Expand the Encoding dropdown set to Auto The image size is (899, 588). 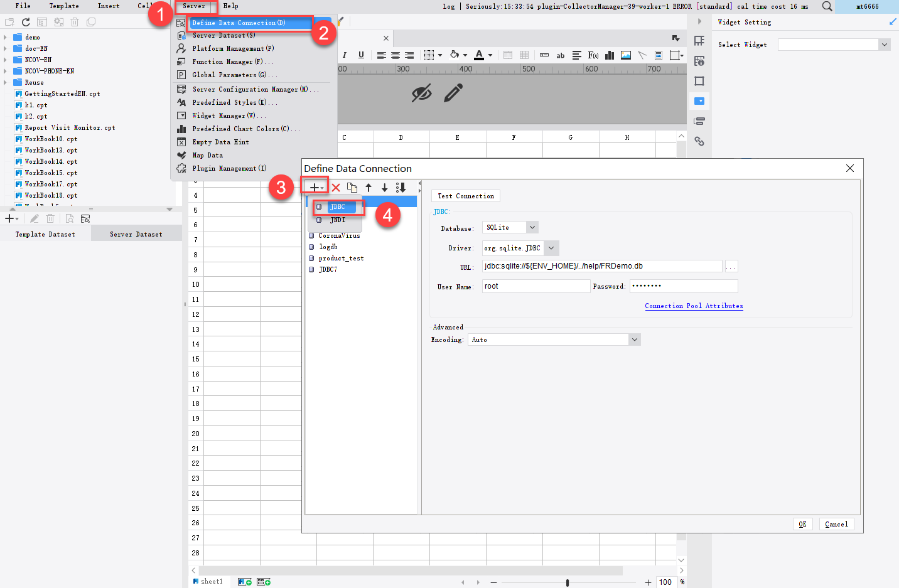coord(634,339)
